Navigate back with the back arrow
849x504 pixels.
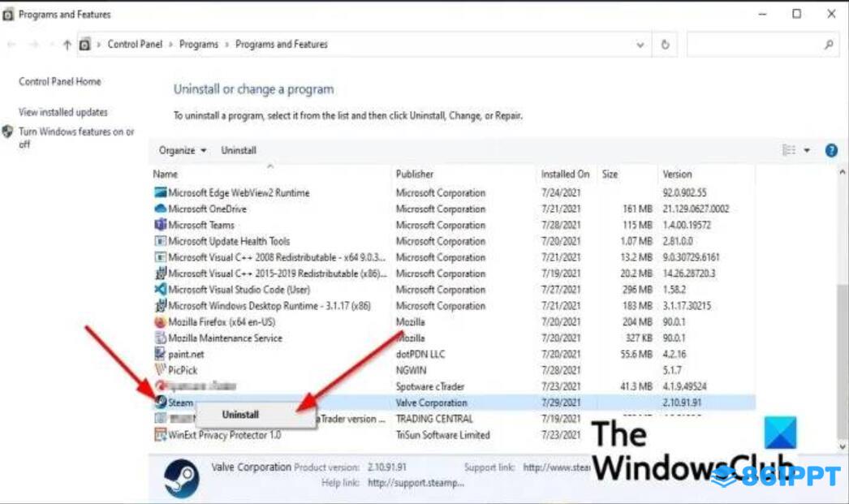click(11, 45)
